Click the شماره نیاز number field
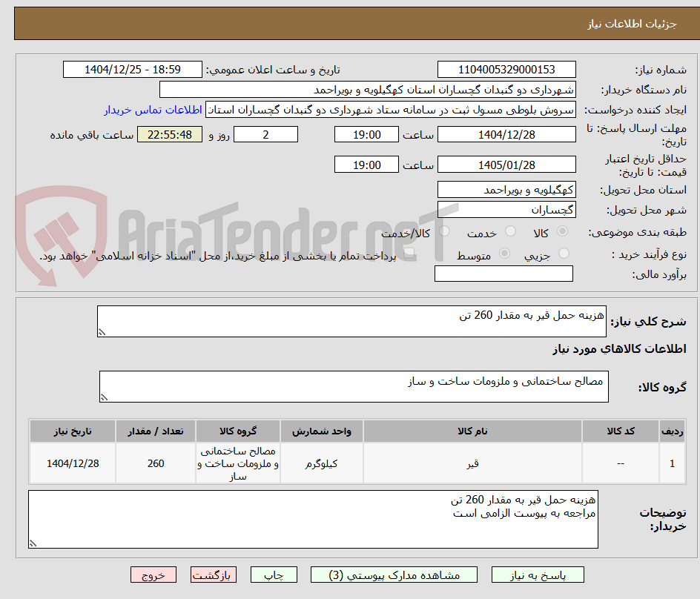The height and width of the screenshot is (599, 700). (x=506, y=70)
